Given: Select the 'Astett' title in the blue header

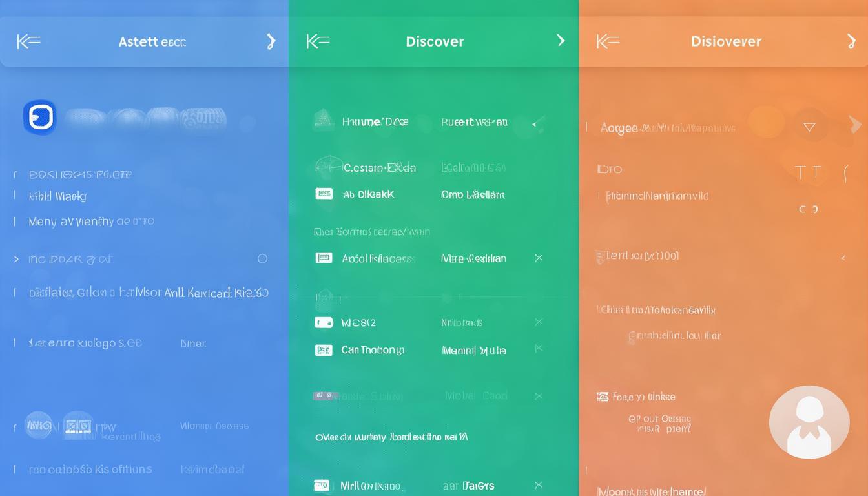Looking at the screenshot, I should coord(152,42).
